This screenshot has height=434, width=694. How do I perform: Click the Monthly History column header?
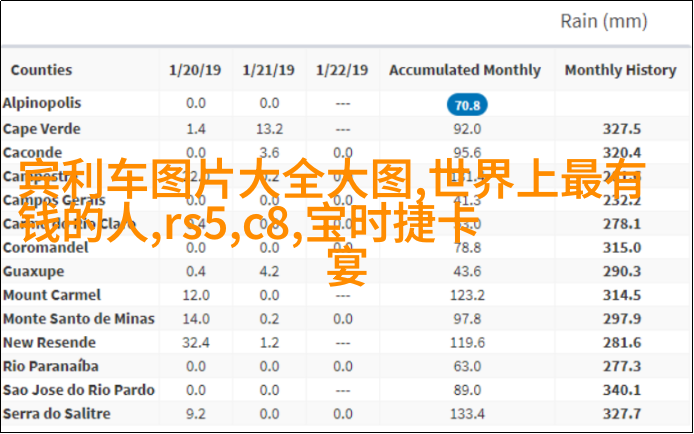pyautogui.click(x=620, y=70)
